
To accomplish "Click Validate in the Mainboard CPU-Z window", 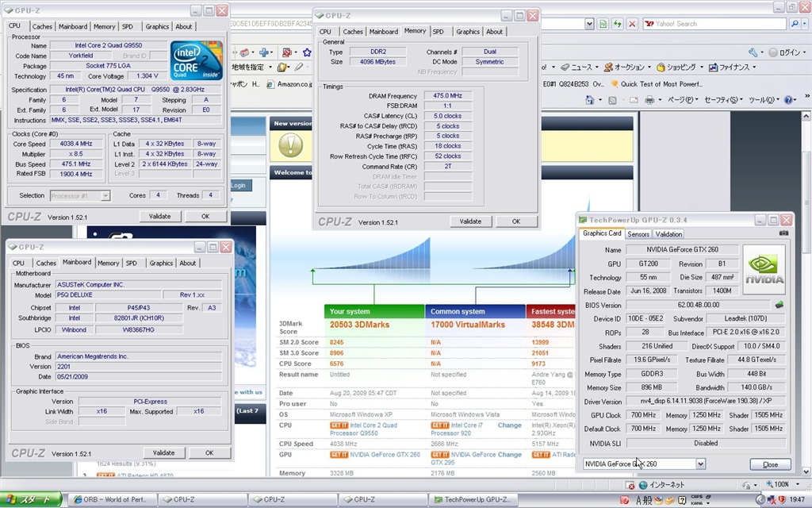I will pos(163,453).
